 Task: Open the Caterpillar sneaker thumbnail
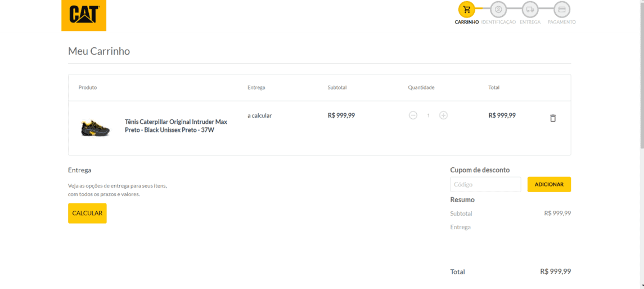click(x=95, y=128)
